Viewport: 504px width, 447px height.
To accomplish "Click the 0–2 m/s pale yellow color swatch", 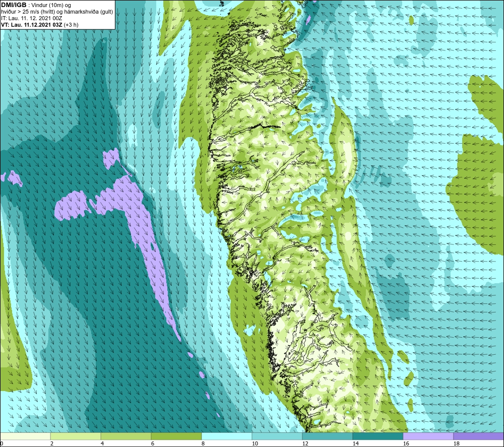I will click(25, 436).
